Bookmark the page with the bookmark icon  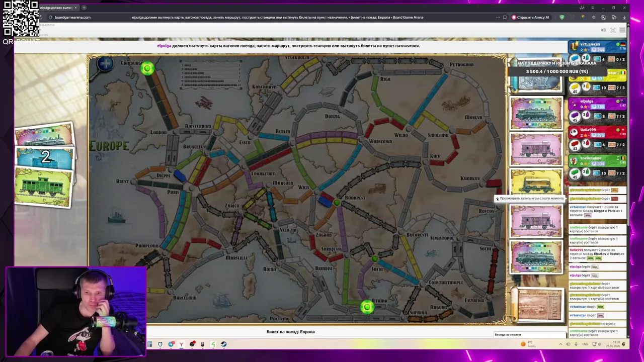coord(505,17)
